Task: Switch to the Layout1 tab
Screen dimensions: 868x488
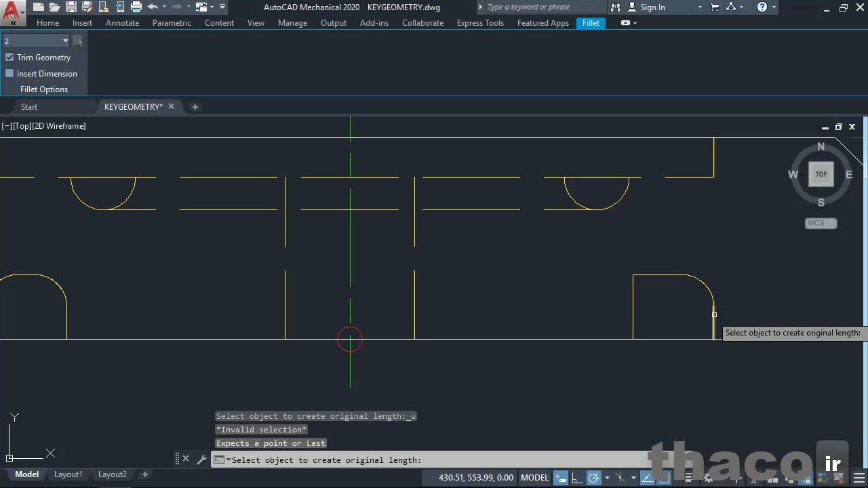Action: [68, 474]
